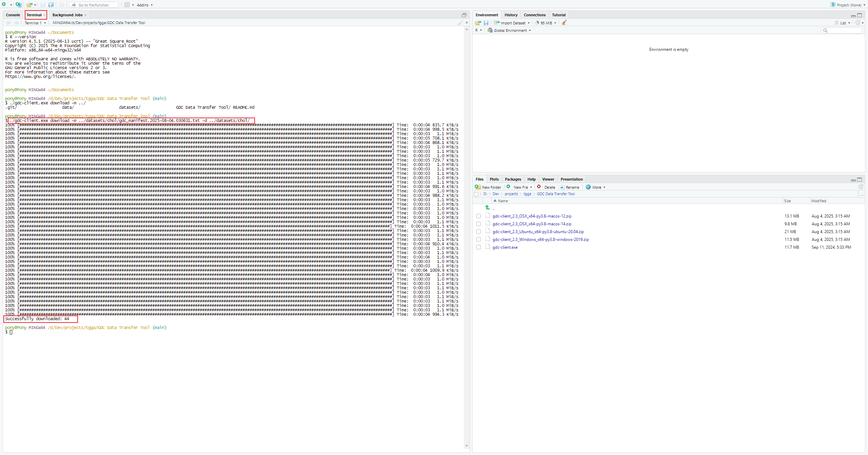Click the New Folder icon in Files pane
This screenshot has height=455, width=868.
(x=478, y=187)
